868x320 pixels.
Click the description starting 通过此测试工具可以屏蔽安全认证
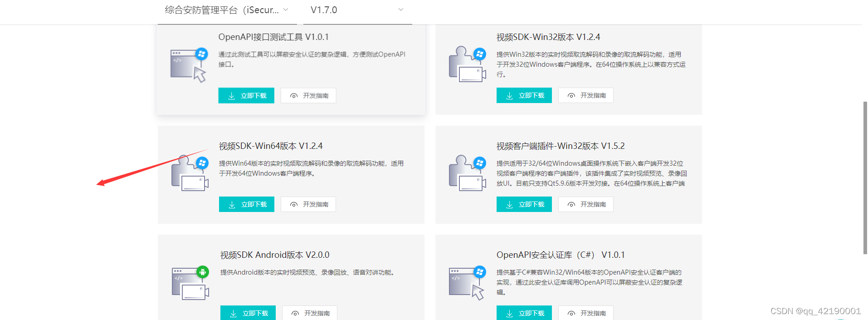point(312,59)
